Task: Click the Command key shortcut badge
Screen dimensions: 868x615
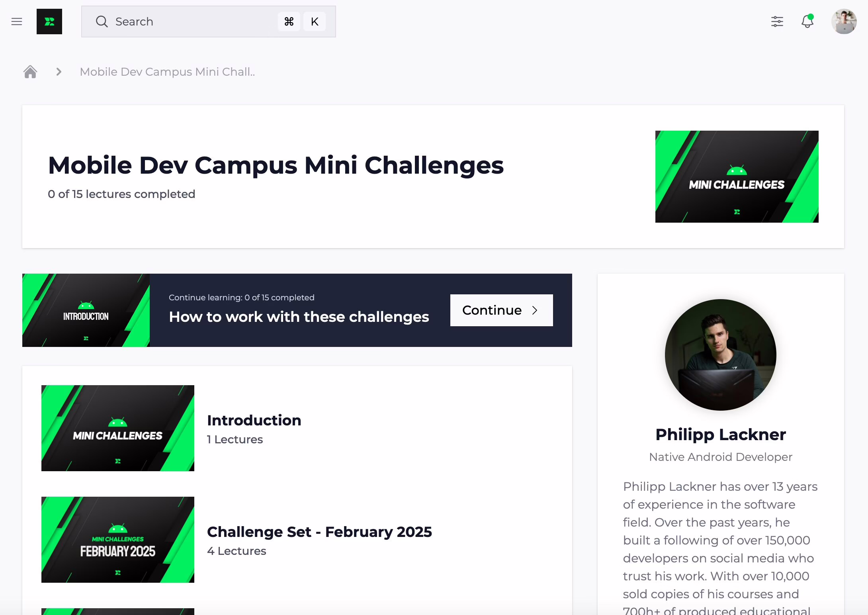Action: (289, 22)
